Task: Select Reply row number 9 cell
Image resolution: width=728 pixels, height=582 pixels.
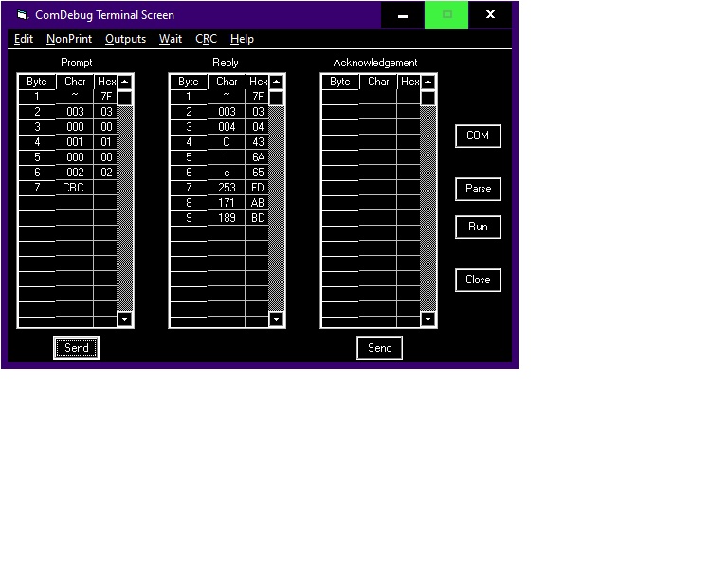Action: (x=189, y=218)
